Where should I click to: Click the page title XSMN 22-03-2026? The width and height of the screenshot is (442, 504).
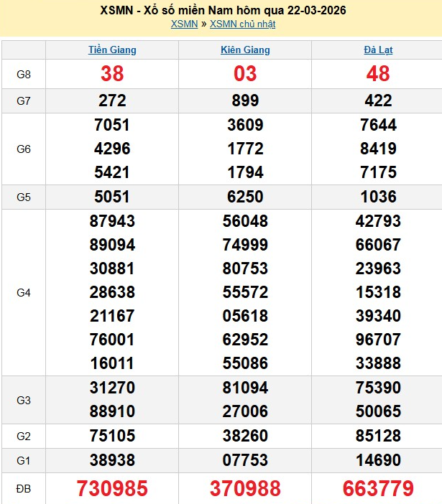tap(221, 11)
